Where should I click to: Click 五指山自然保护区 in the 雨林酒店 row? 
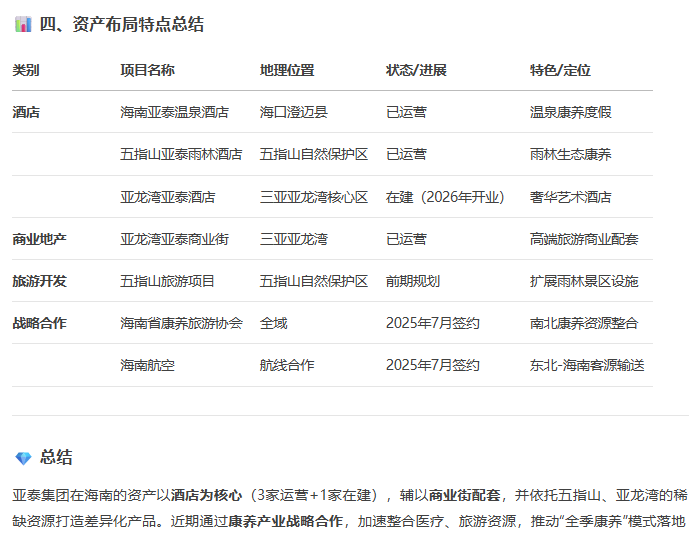click(314, 154)
